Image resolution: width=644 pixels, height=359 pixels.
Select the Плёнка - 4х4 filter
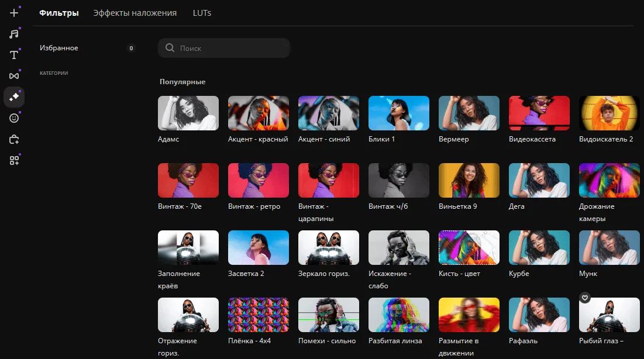tap(259, 315)
